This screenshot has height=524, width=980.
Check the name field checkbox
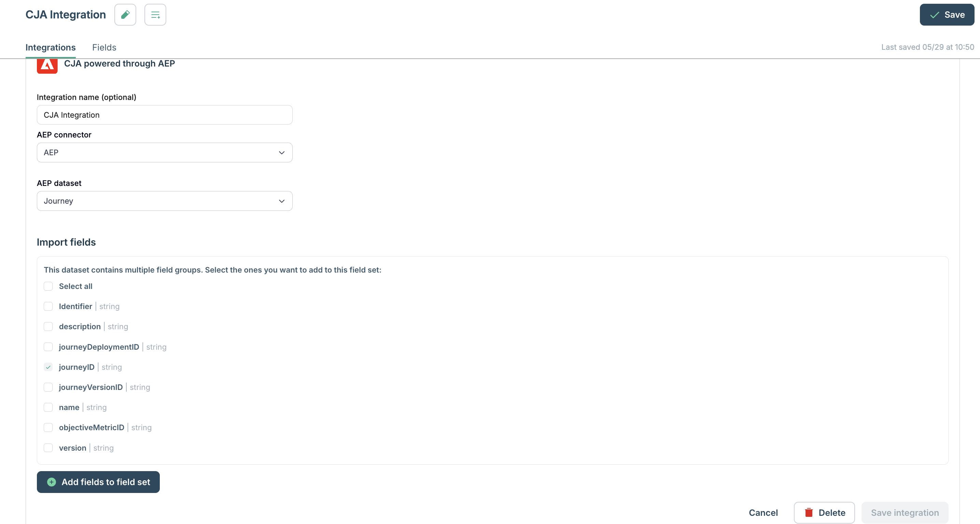click(48, 407)
